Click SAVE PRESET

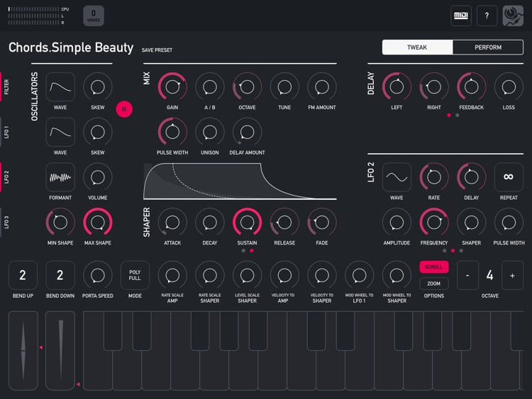(157, 50)
